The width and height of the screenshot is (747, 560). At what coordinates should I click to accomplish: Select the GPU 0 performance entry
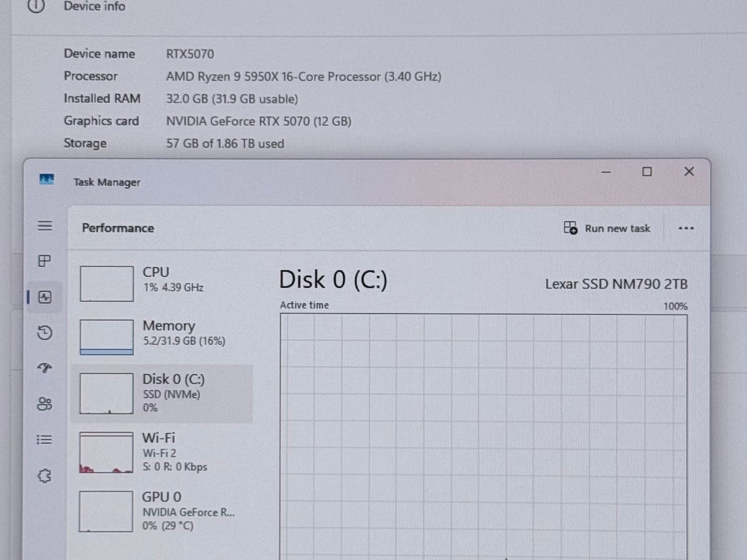pyautogui.click(x=162, y=511)
